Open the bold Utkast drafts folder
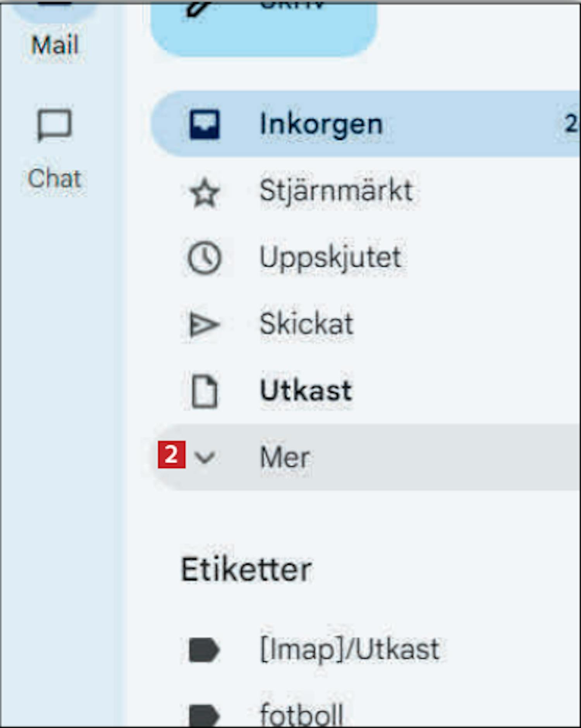This screenshot has height=728, width=581. click(x=306, y=391)
